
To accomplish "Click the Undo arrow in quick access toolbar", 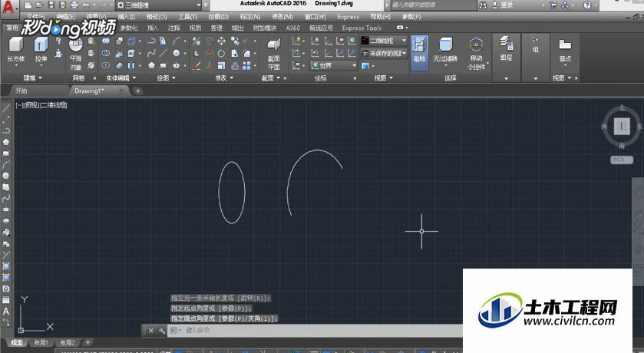I will (86, 5).
